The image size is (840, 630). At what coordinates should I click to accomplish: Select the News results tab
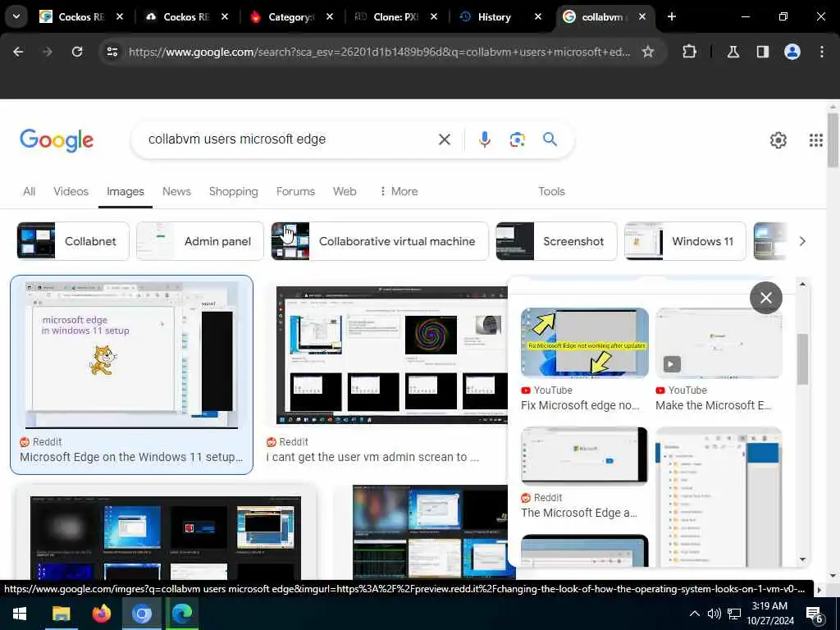click(x=176, y=191)
